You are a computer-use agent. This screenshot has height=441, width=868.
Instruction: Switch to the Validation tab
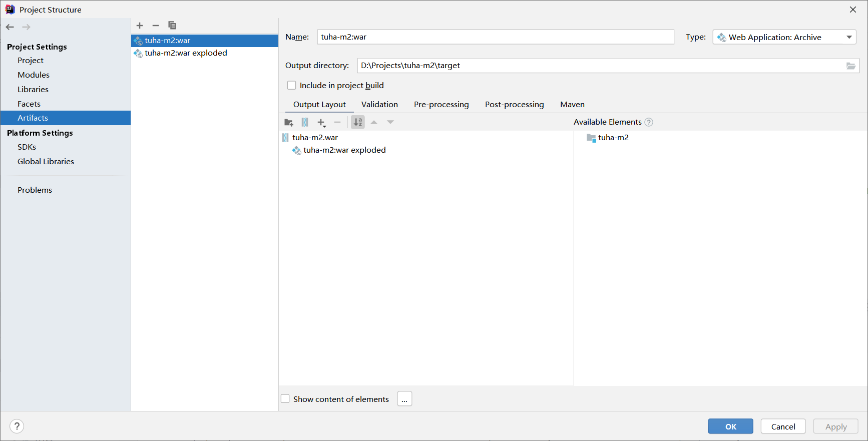pyautogui.click(x=379, y=105)
